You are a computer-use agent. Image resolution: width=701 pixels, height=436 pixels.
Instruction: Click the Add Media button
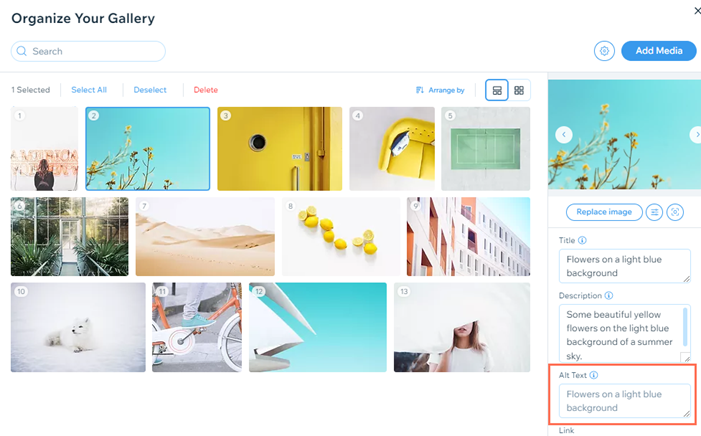pos(659,51)
